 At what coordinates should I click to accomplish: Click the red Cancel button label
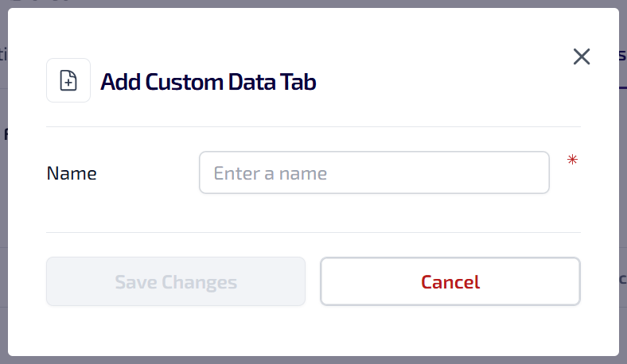(450, 282)
